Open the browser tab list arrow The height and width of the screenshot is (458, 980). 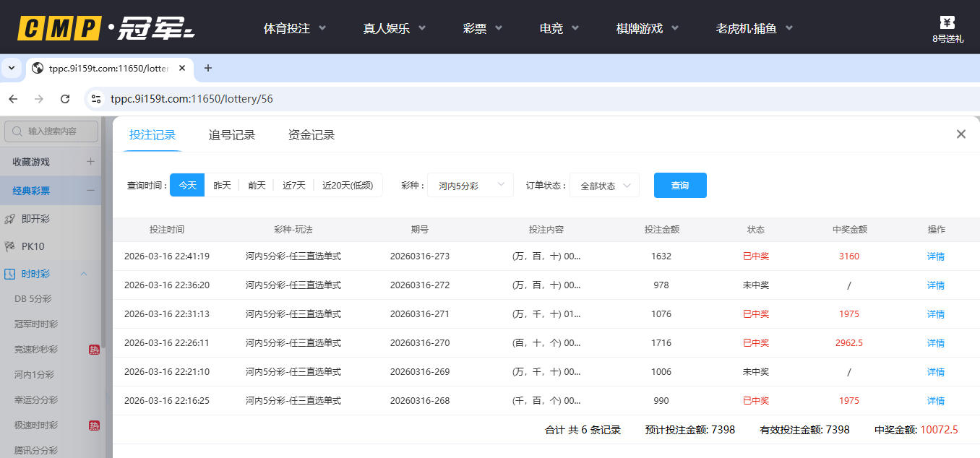(11, 68)
